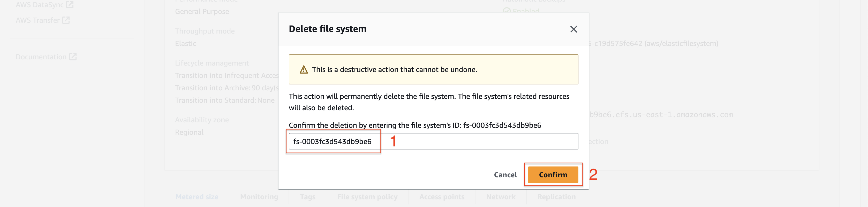868x207 pixels.
Task: Click the Confirm deletion button
Action: 553,175
